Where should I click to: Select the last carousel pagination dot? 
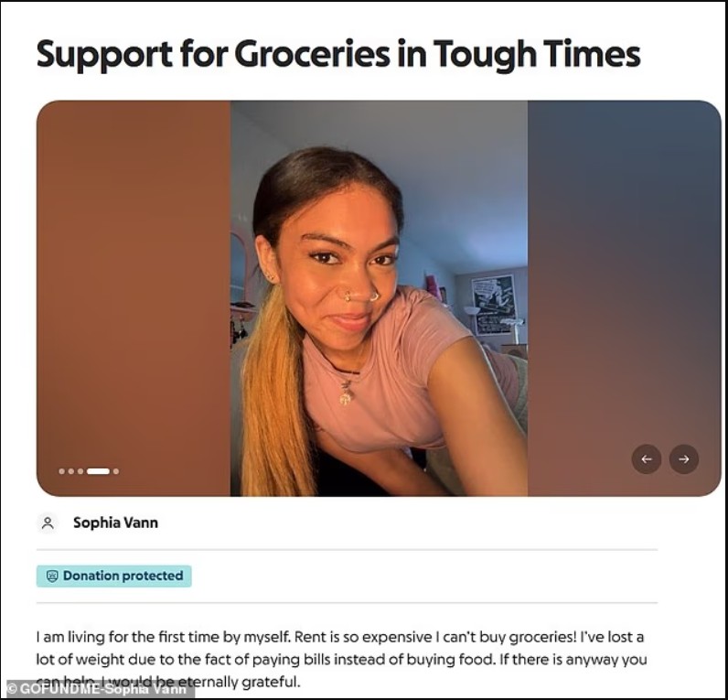pos(116,471)
